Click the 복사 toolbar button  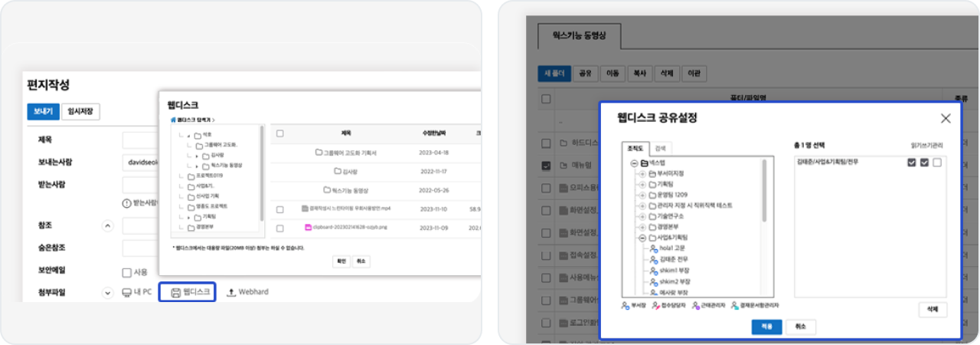639,74
